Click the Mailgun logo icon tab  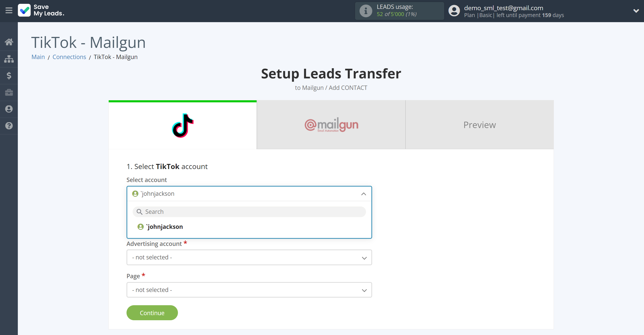pos(331,124)
